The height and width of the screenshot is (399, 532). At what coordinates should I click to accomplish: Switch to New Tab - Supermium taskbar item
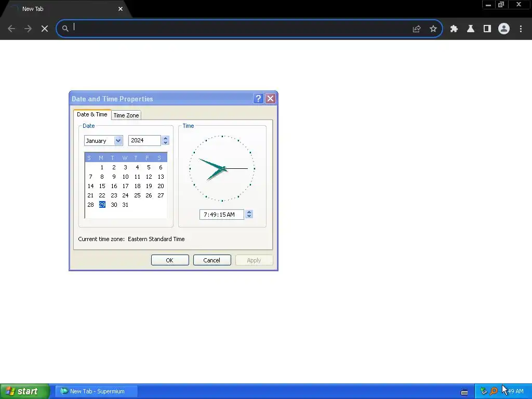point(97,391)
